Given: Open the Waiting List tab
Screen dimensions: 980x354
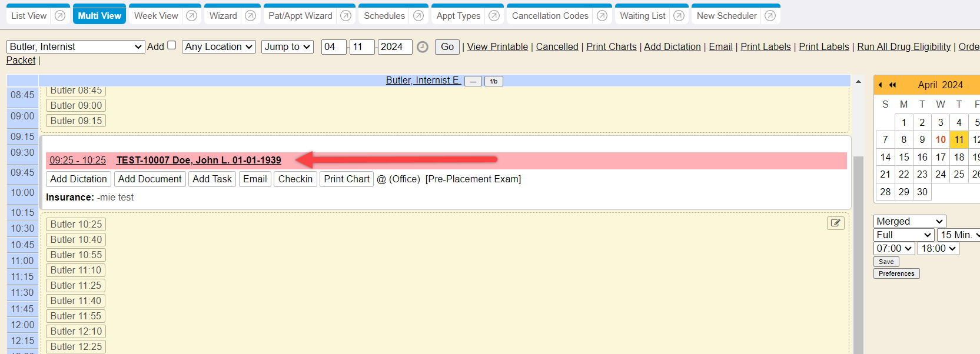Looking at the screenshot, I should point(642,16).
